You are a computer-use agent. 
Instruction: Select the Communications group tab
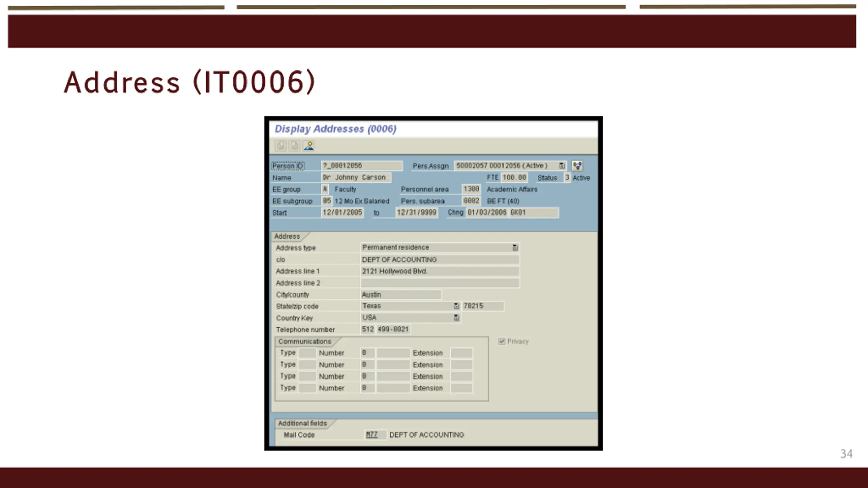305,341
